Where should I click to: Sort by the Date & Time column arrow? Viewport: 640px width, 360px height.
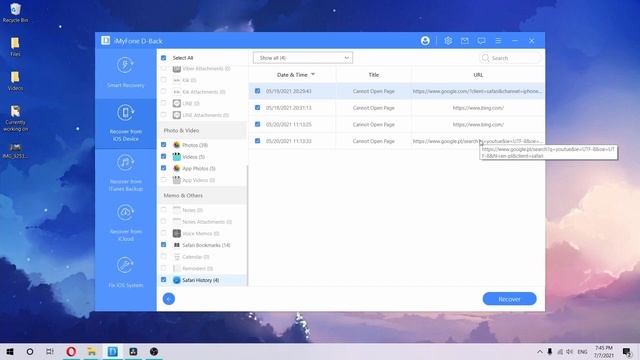coord(313,75)
